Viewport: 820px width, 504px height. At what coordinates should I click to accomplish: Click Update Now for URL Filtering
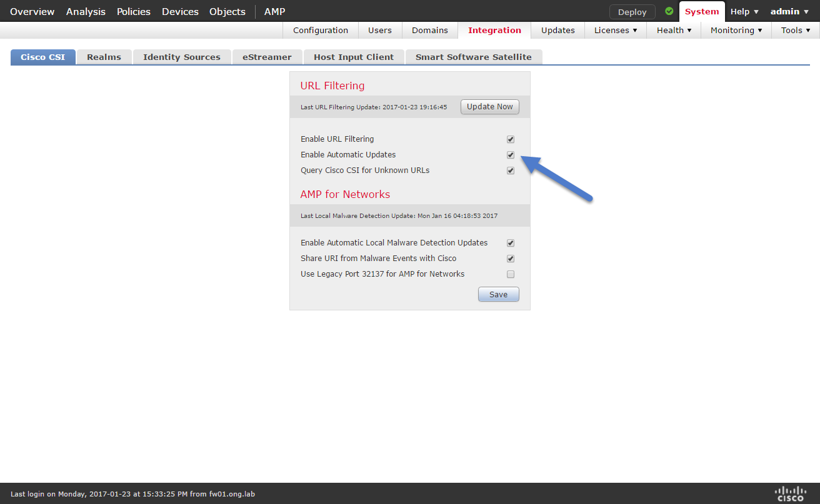pyautogui.click(x=490, y=107)
